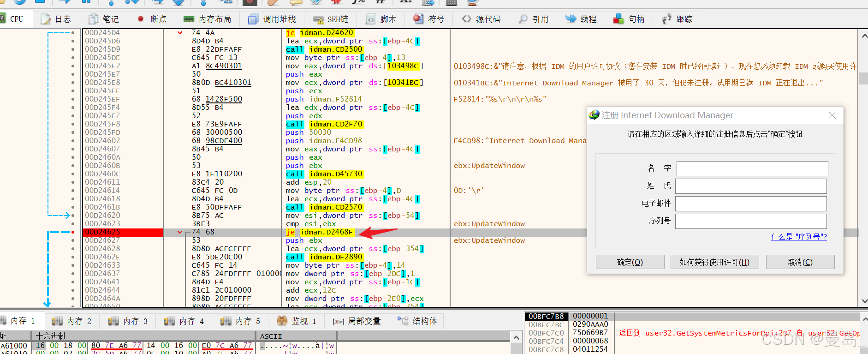The image size is (868, 354).
Task: Toggle breakpoint dot at 00D24644
Action: (x=73, y=290)
